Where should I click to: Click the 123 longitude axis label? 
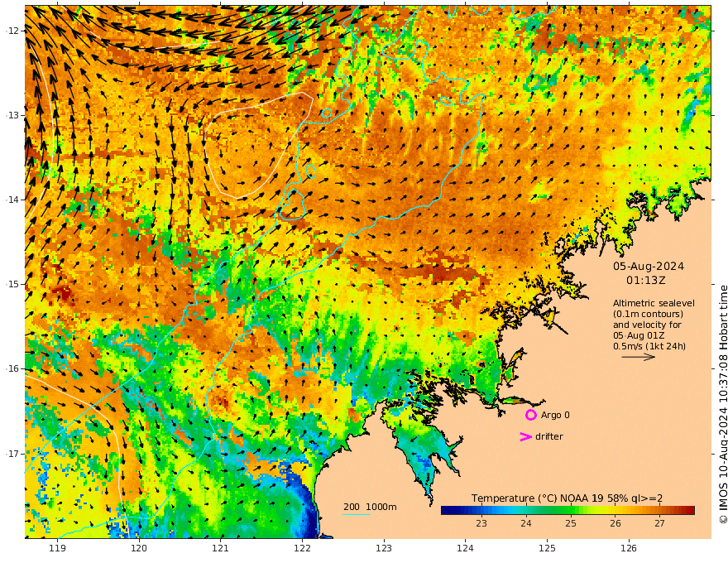tap(384, 548)
